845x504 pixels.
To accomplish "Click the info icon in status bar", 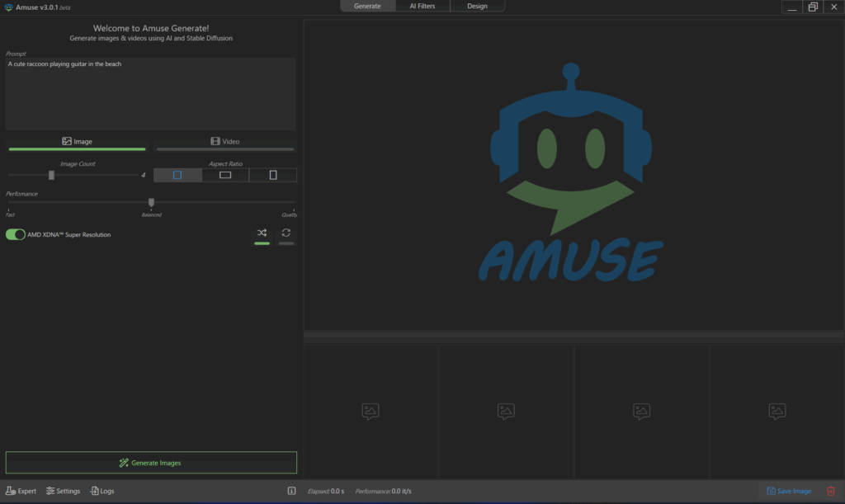I will [x=291, y=491].
